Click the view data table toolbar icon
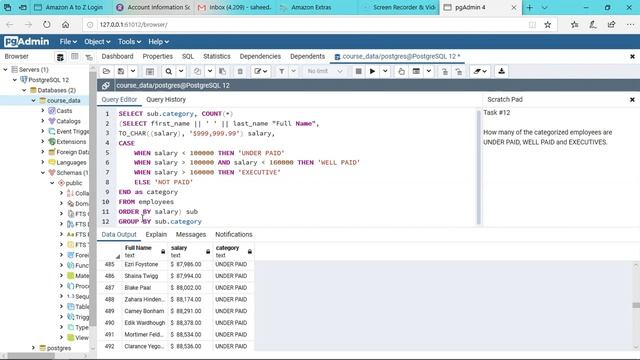This screenshot has height=360, width=640. click(150, 71)
